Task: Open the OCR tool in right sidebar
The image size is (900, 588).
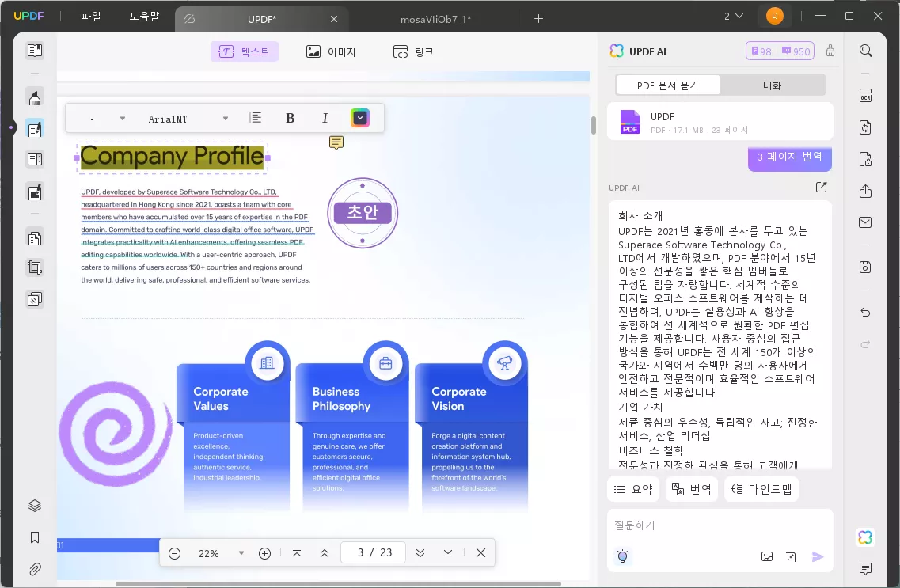Action: pos(865,95)
